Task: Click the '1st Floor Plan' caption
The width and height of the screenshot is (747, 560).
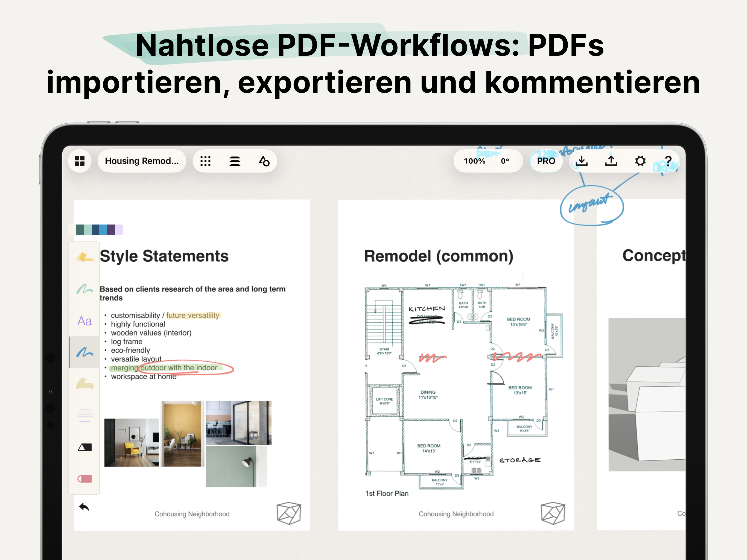Action: tap(387, 494)
